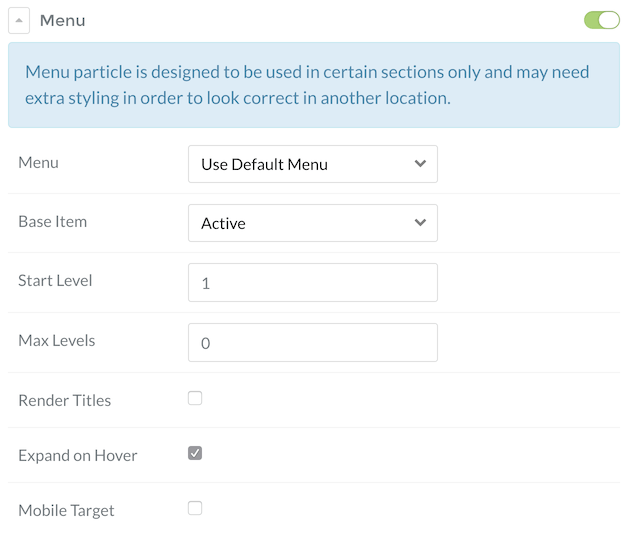Viewport: 629px width, 538px height.
Task: Click the Mobile Target label
Action: click(x=66, y=510)
